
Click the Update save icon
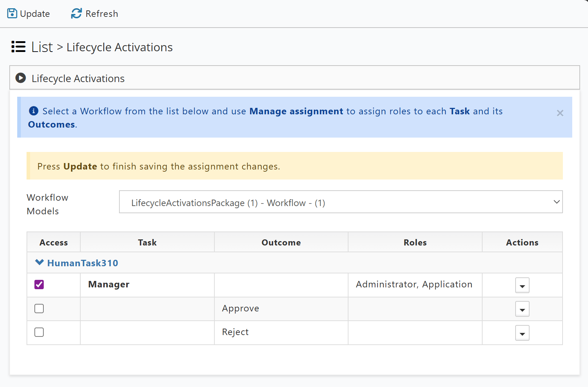pos(12,14)
